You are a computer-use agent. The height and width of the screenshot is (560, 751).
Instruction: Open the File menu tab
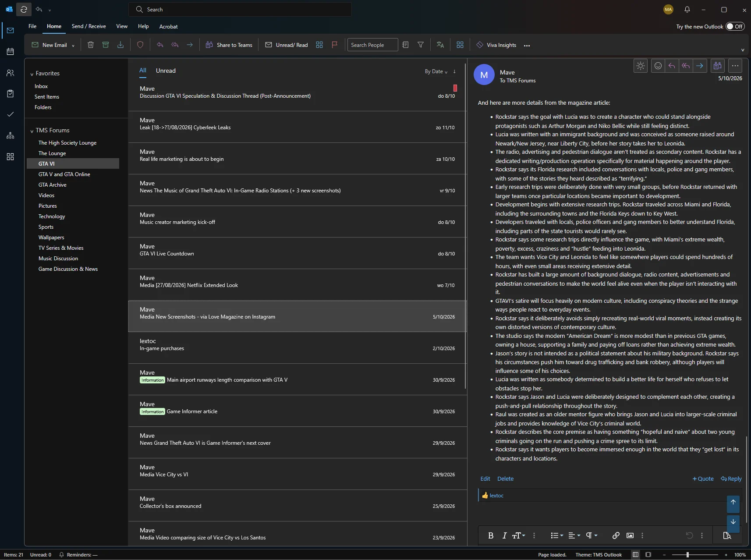(x=32, y=26)
